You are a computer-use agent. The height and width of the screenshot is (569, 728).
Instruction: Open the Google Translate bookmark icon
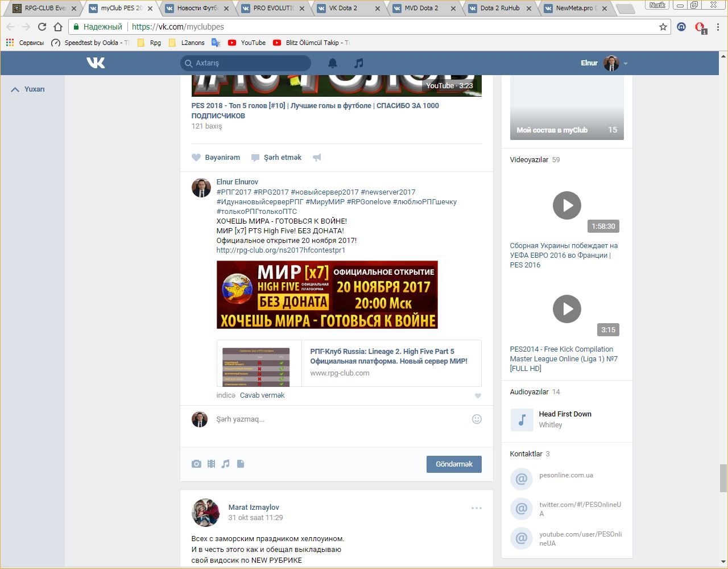(216, 43)
